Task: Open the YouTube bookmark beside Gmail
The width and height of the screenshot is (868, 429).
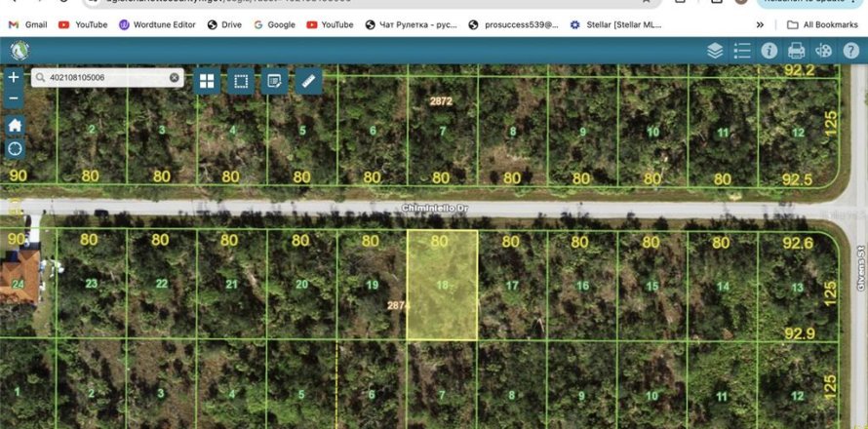Action: click(83, 25)
